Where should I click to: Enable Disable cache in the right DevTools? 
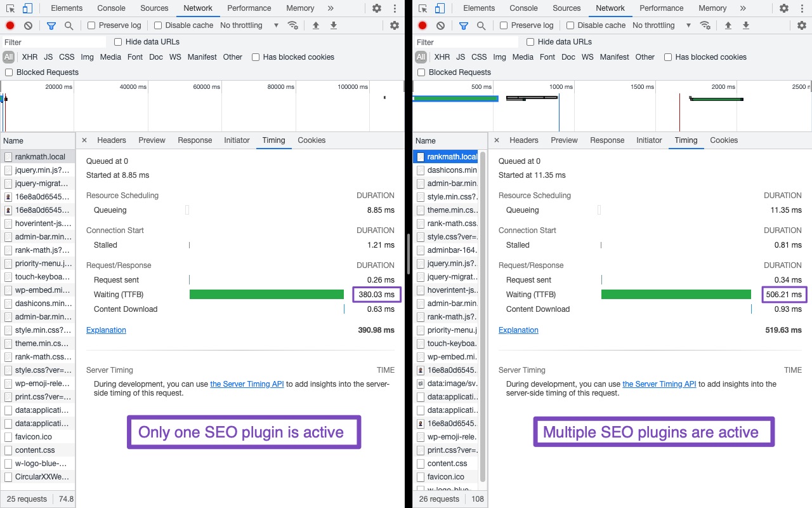570,25
